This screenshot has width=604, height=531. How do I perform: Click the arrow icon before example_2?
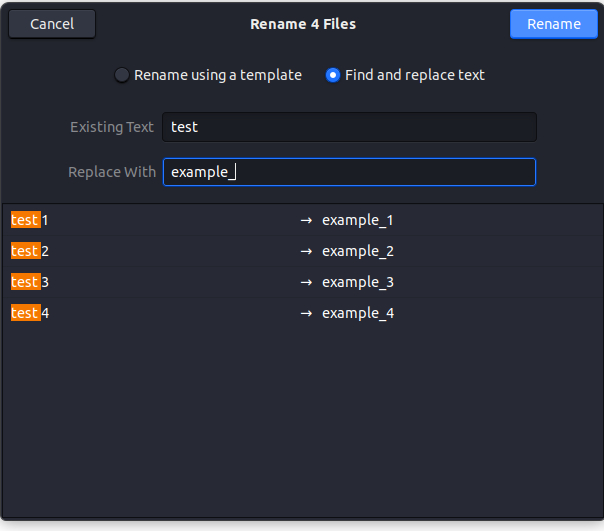tap(306, 251)
